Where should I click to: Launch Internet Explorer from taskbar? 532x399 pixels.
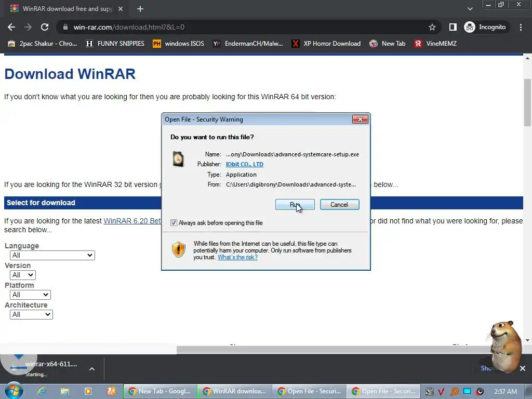coord(42,391)
